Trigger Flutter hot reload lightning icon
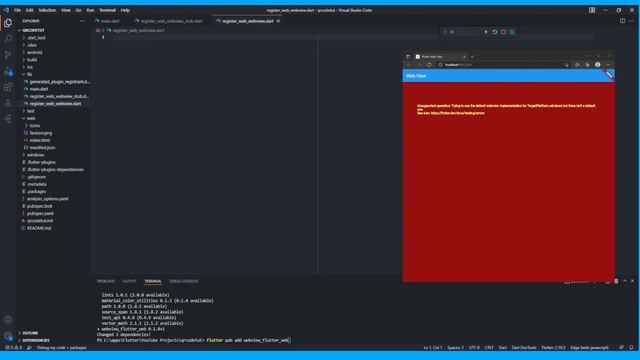Image resolution: width=640 pixels, height=360 pixels. coord(486,32)
